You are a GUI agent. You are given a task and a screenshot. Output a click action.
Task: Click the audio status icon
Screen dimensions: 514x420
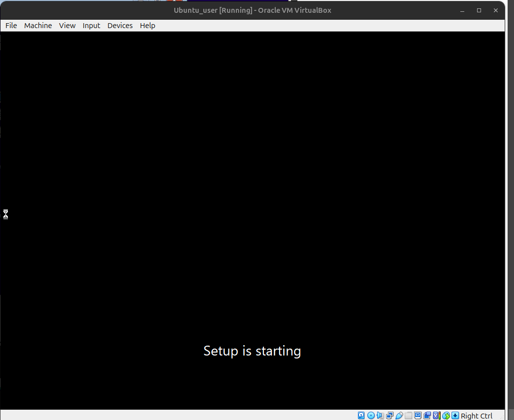380,416
